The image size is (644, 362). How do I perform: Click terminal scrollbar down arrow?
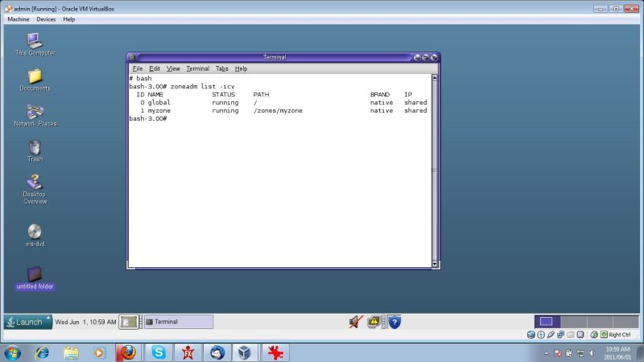coord(435,263)
